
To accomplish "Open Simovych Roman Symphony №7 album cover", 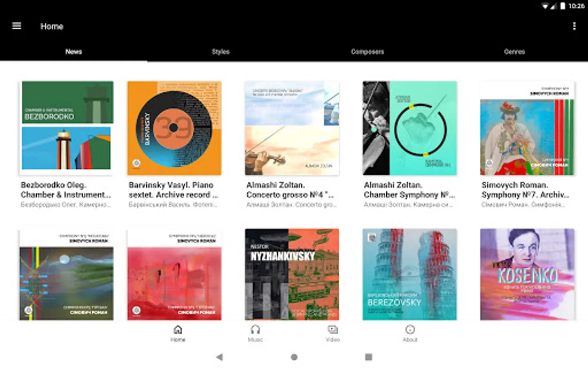I will [527, 128].
